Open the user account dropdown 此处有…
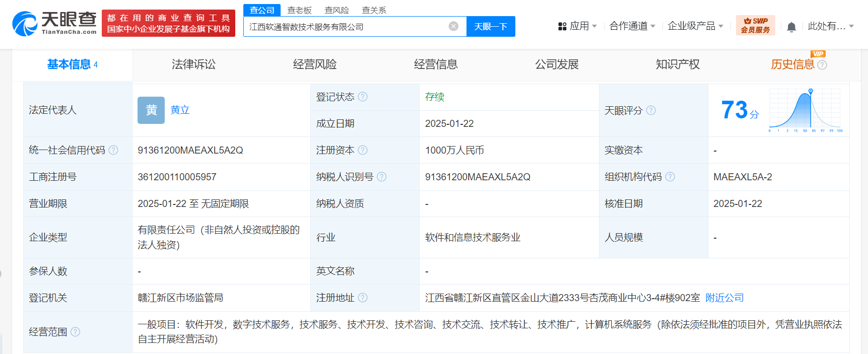Image resolution: width=868 pixels, height=354 pixels. click(830, 26)
